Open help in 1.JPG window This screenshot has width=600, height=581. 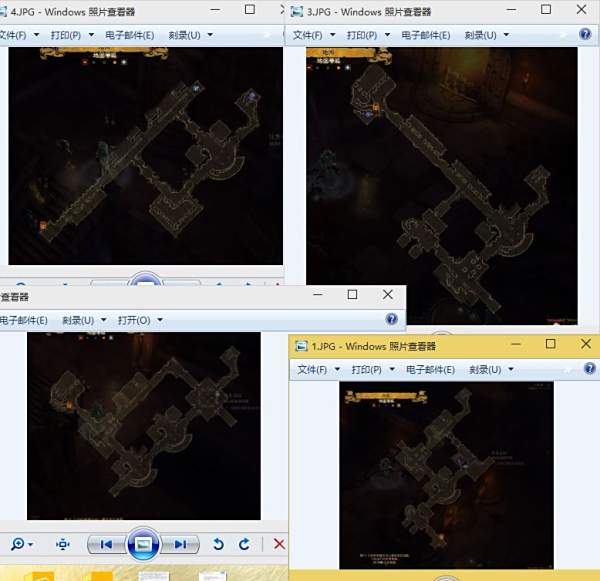(590, 368)
